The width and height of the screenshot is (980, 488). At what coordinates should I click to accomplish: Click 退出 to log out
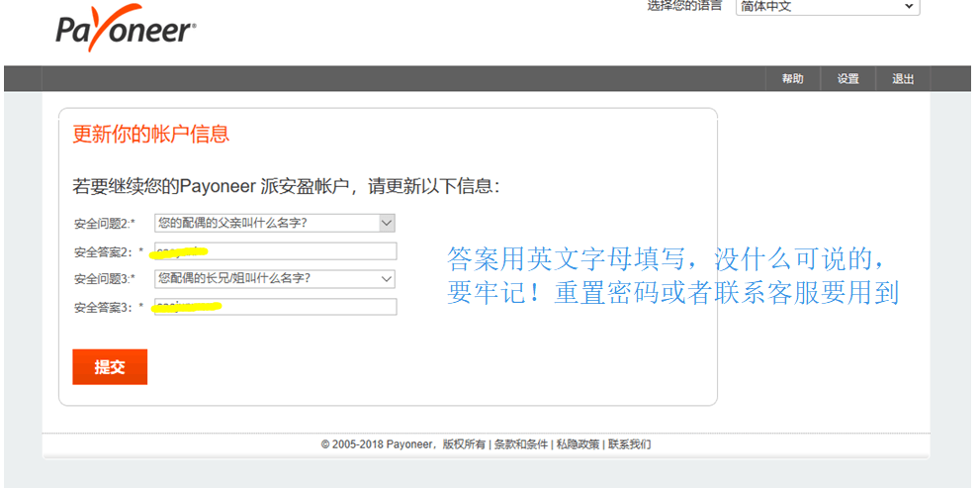[x=903, y=79]
